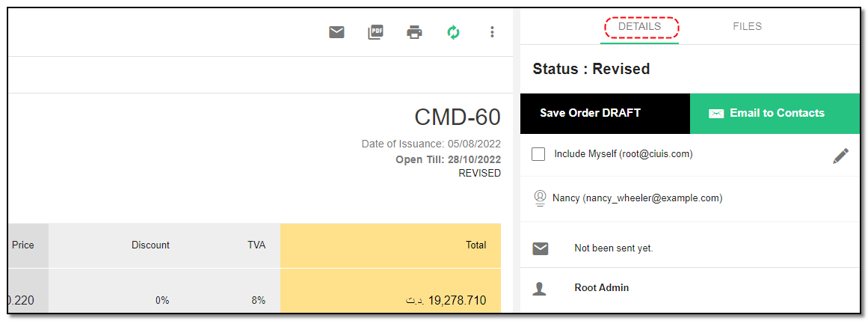Screen dimensions: 868x321
Task: Print the order using printer icon
Action: pyautogui.click(x=415, y=33)
